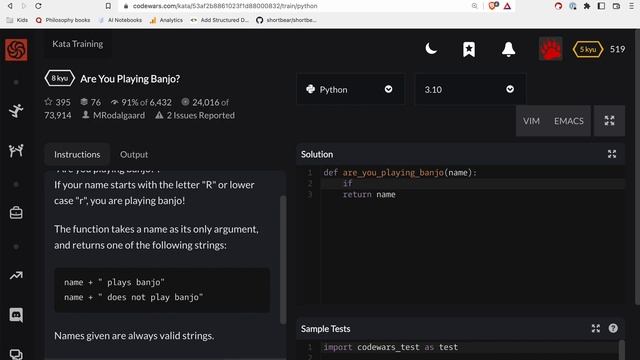Toggle dark mode with the moon icon

(431, 49)
